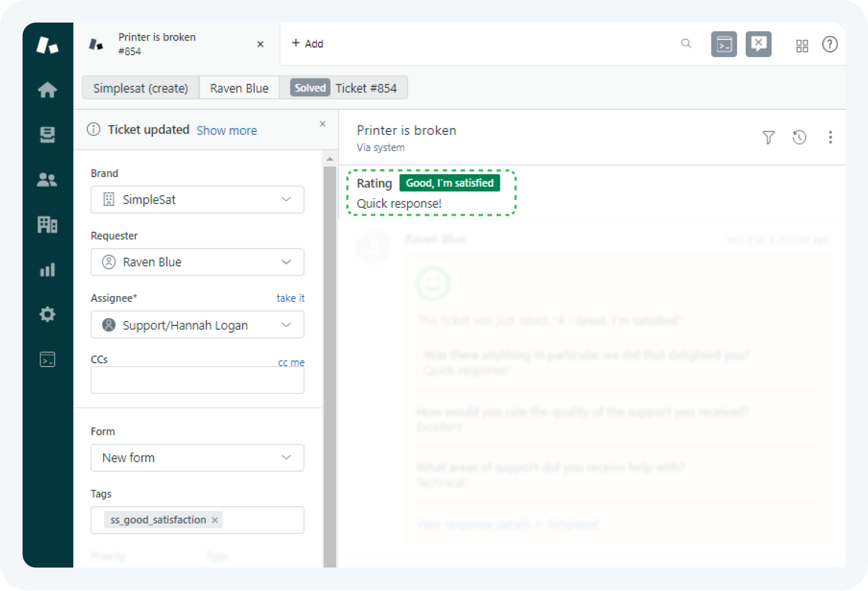Viewport: 868px width, 591px height.
Task: Close the Printer is broken tab
Action: click(260, 44)
